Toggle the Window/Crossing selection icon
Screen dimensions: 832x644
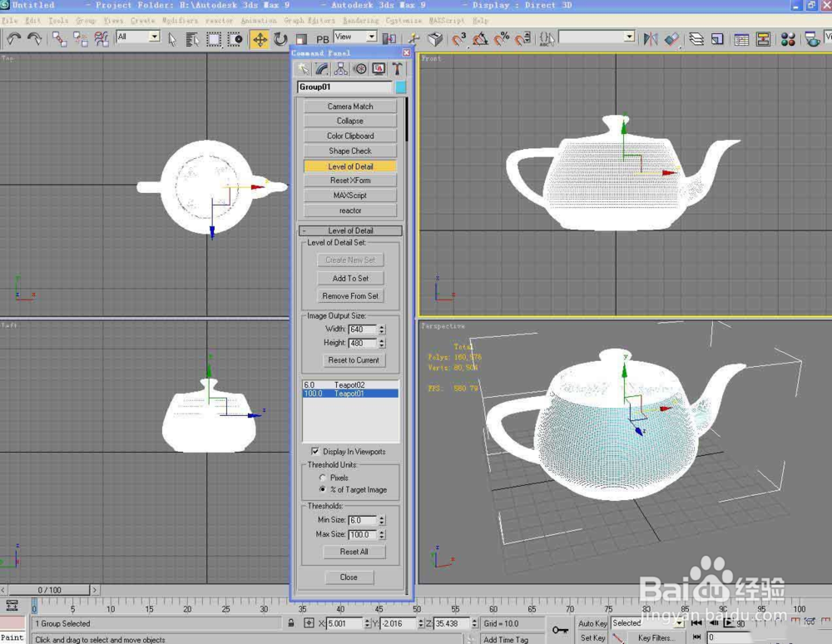[x=235, y=39]
